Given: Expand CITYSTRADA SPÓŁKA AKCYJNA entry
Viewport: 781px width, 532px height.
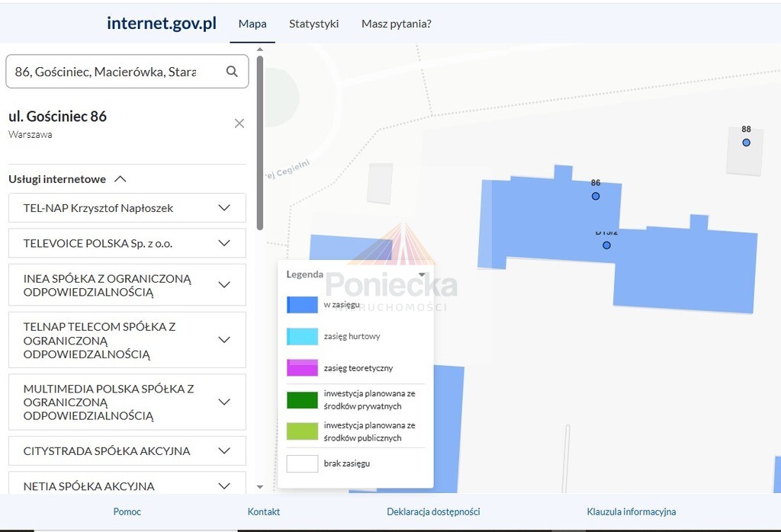Looking at the screenshot, I should point(224,450).
